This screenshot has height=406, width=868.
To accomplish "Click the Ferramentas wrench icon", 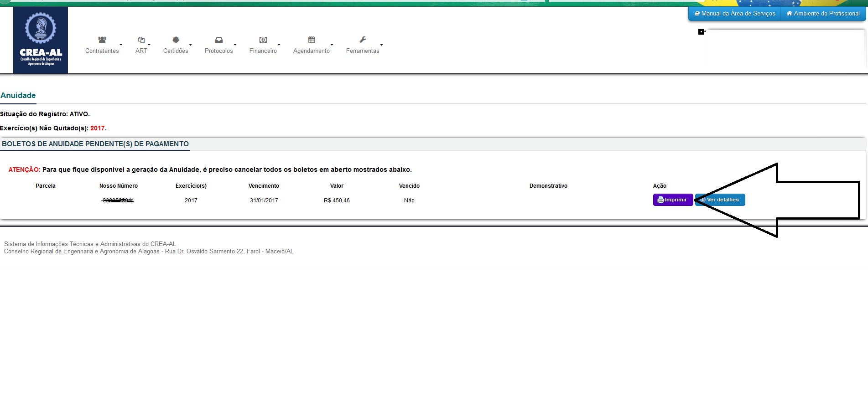I will pyautogui.click(x=363, y=40).
